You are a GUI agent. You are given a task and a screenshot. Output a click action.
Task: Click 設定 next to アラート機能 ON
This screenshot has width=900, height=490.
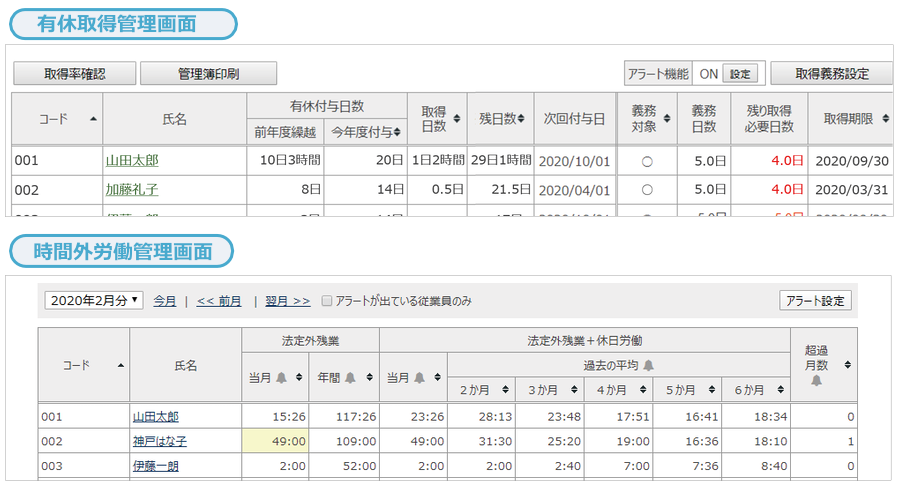739,74
